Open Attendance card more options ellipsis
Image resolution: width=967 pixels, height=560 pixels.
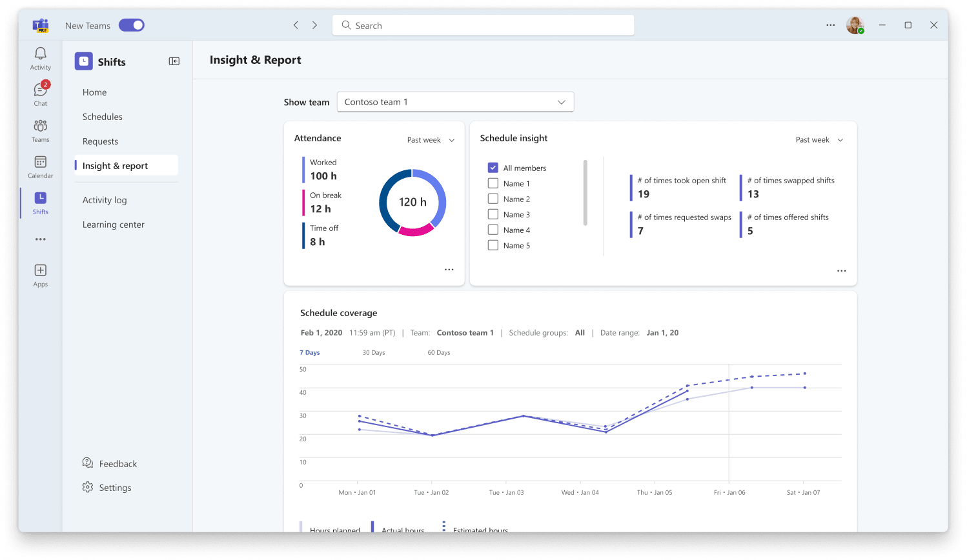[449, 270]
